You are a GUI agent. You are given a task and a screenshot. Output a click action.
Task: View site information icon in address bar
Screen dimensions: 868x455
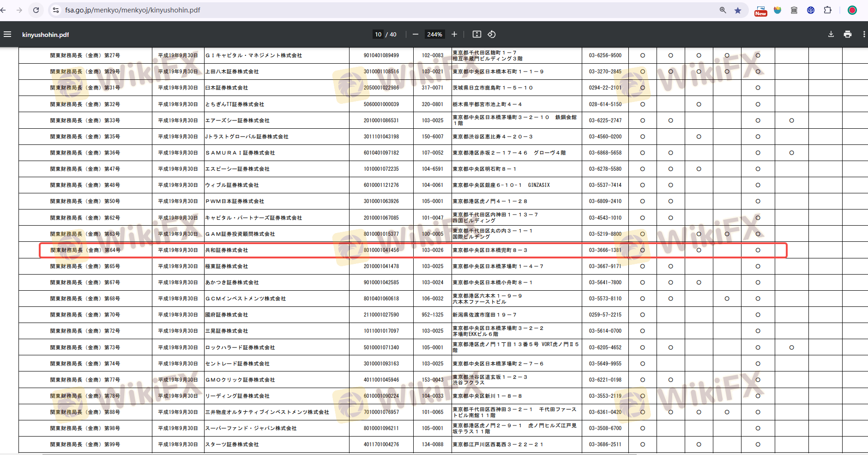55,10
